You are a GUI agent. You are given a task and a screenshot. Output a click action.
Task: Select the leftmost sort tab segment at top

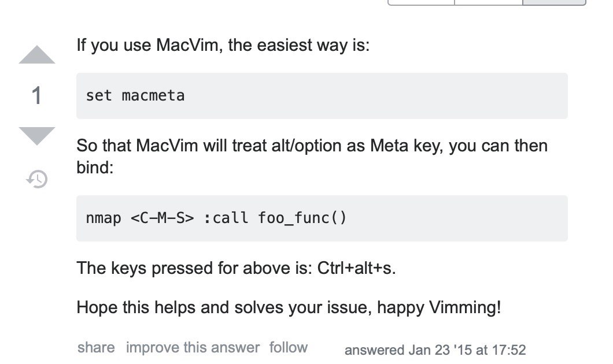[x=421, y=2]
